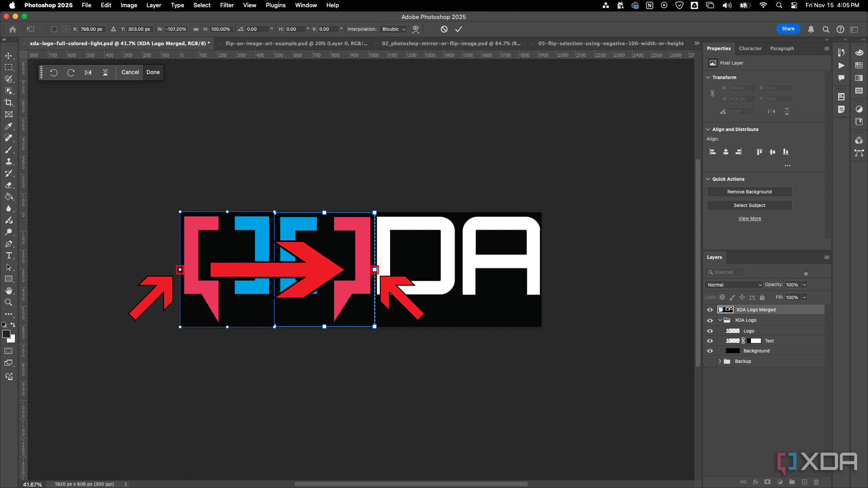The image size is (868, 488).
Task: Open the Layer menu
Action: coord(154,5)
